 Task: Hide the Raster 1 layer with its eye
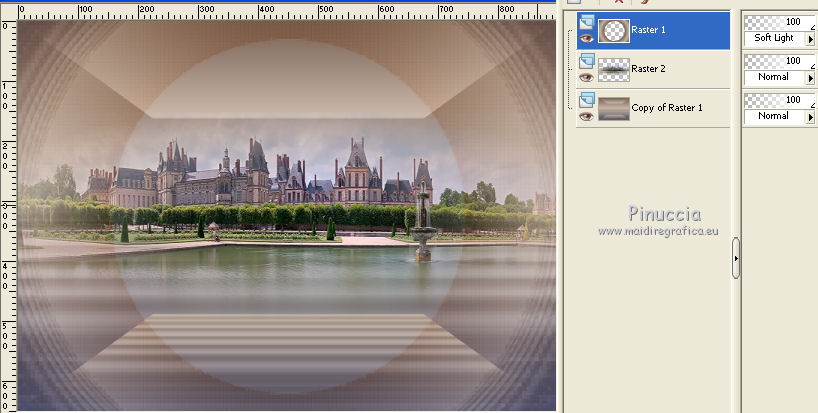tap(586, 38)
